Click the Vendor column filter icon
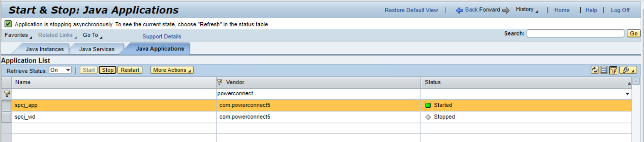The image size is (644, 142). pyautogui.click(x=220, y=82)
